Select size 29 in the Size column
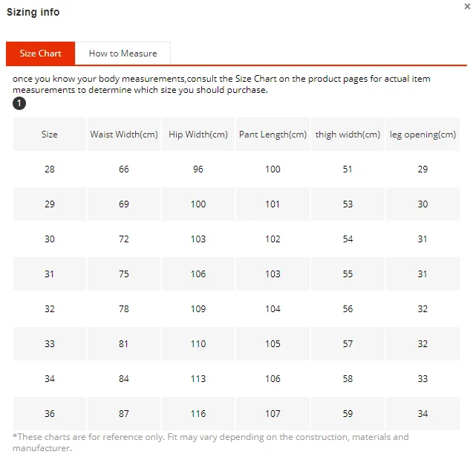Screen dimensions: 476x466 coord(50,204)
